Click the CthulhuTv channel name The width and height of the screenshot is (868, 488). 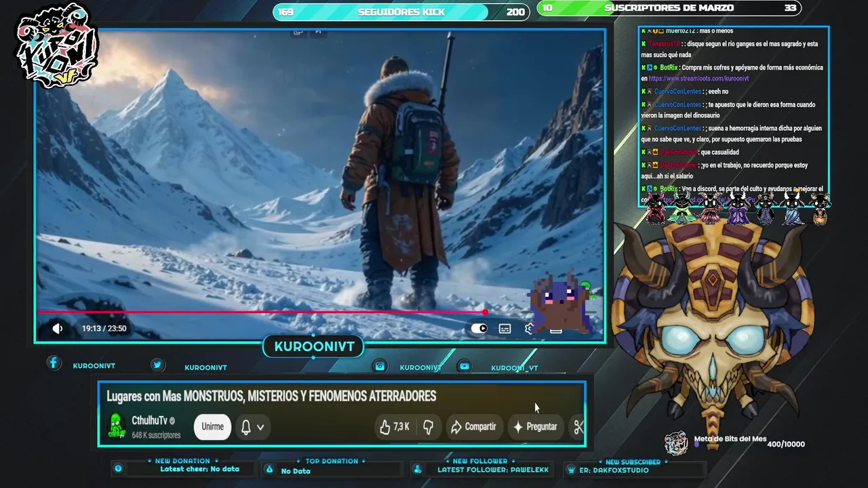(149, 421)
